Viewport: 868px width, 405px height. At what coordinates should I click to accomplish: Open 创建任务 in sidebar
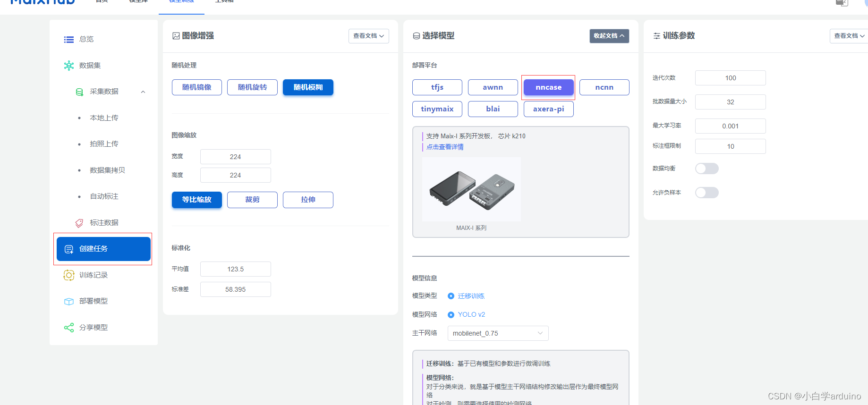(x=104, y=249)
